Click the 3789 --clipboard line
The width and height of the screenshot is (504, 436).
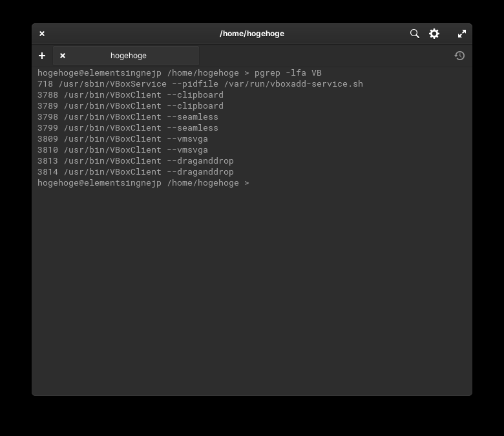[131, 106]
